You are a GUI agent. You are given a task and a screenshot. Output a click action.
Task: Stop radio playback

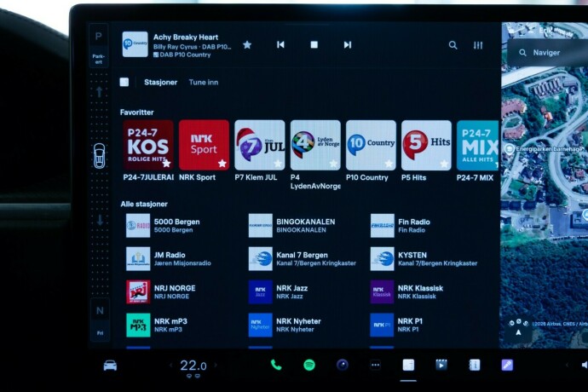(x=314, y=44)
